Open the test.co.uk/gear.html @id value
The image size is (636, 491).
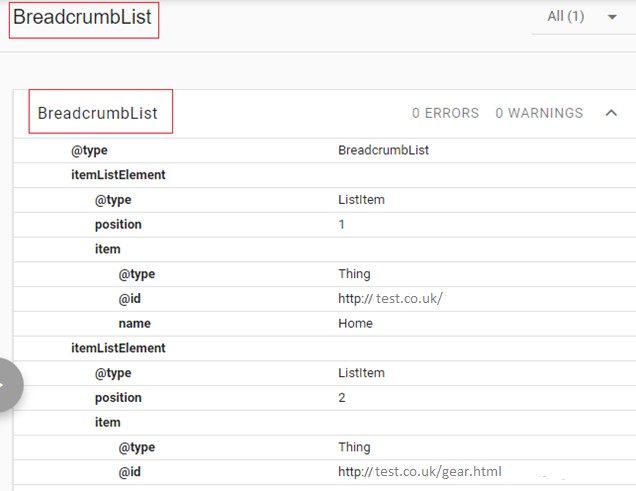[x=419, y=471]
